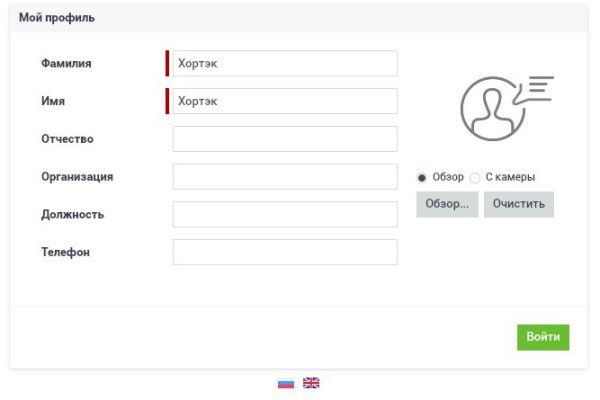Click the Фамилия field label

point(66,64)
